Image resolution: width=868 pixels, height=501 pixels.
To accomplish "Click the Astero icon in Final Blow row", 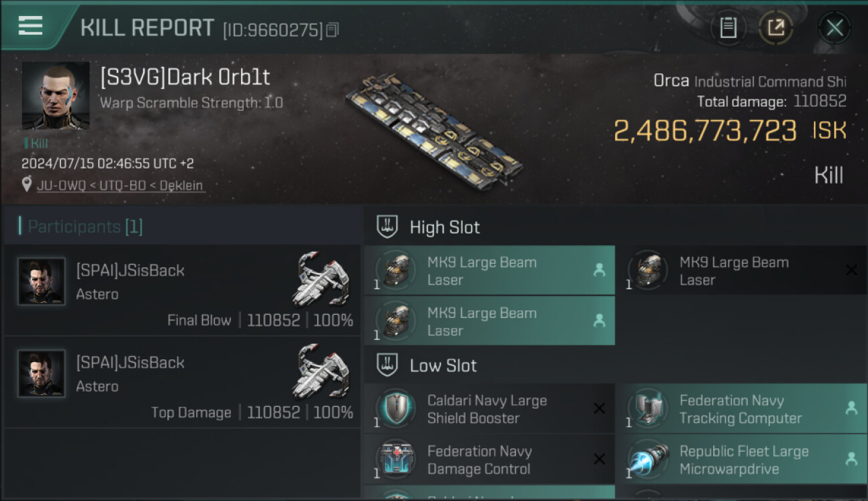I will coord(320,278).
